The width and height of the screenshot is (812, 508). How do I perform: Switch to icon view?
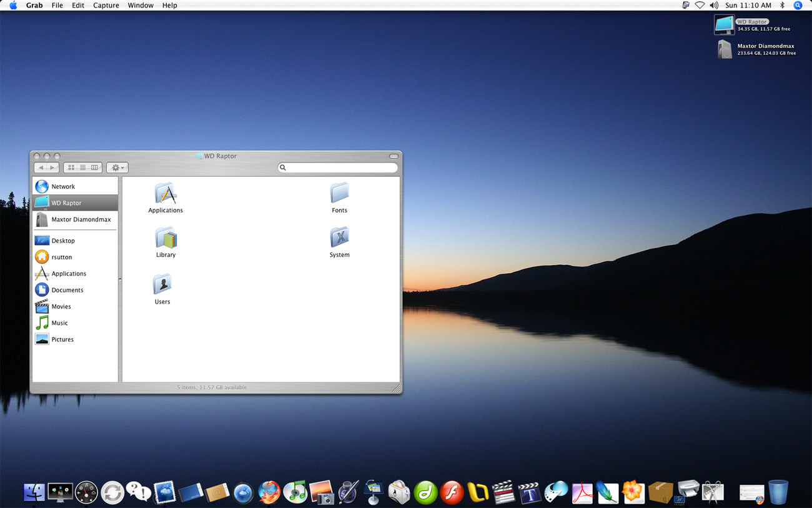71,167
